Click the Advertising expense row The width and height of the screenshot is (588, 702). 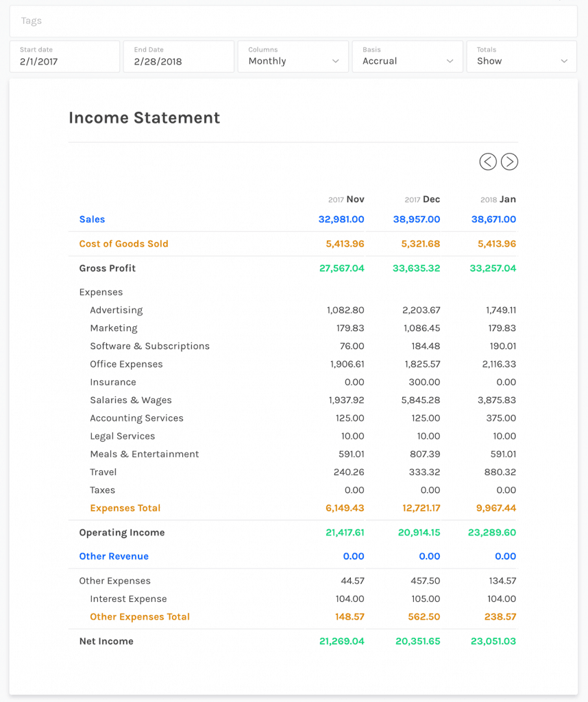tap(116, 310)
